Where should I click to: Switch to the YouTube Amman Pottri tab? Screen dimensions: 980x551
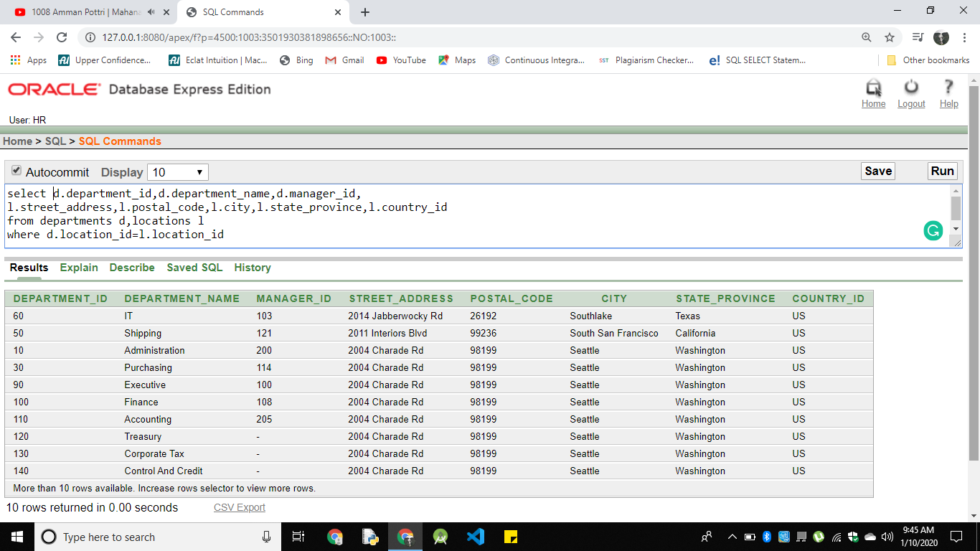[87, 12]
